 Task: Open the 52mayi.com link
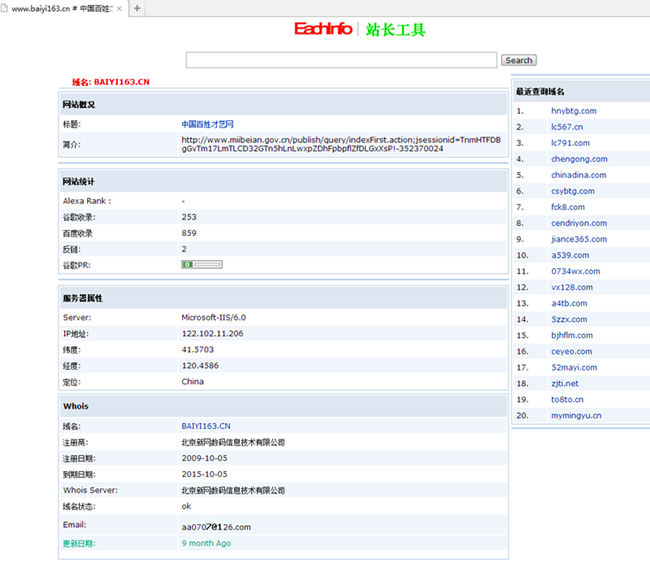pyautogui.click(x=573, y=367)
